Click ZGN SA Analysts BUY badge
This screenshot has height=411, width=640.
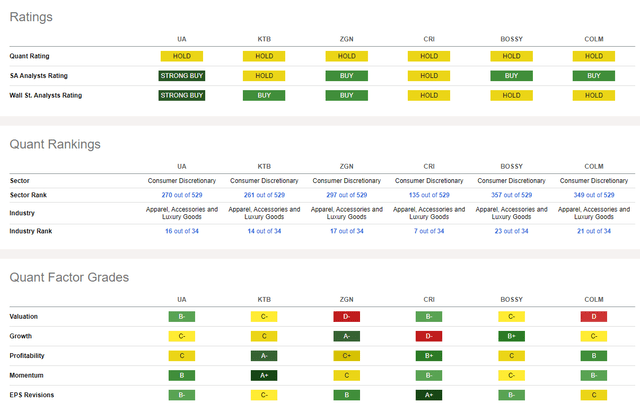point(347,76)
